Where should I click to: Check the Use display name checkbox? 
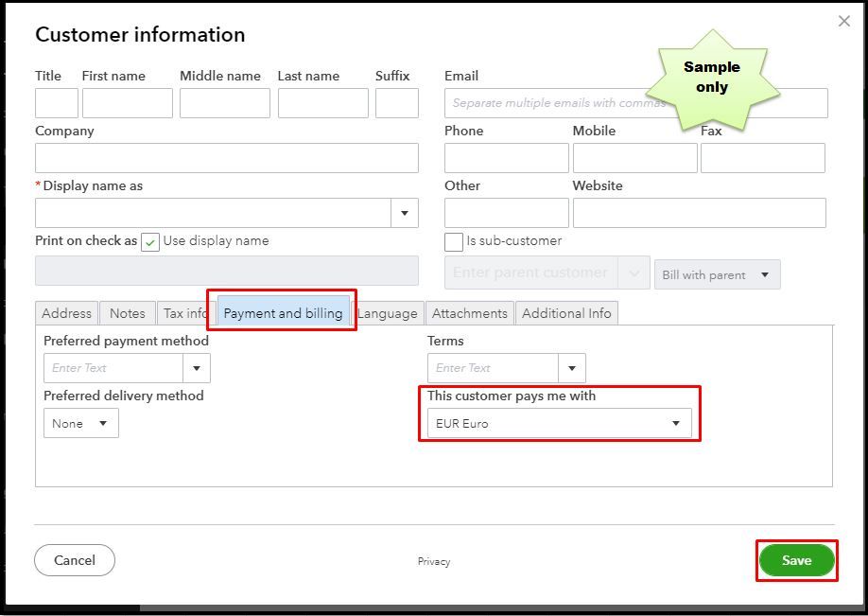[150, 241]
